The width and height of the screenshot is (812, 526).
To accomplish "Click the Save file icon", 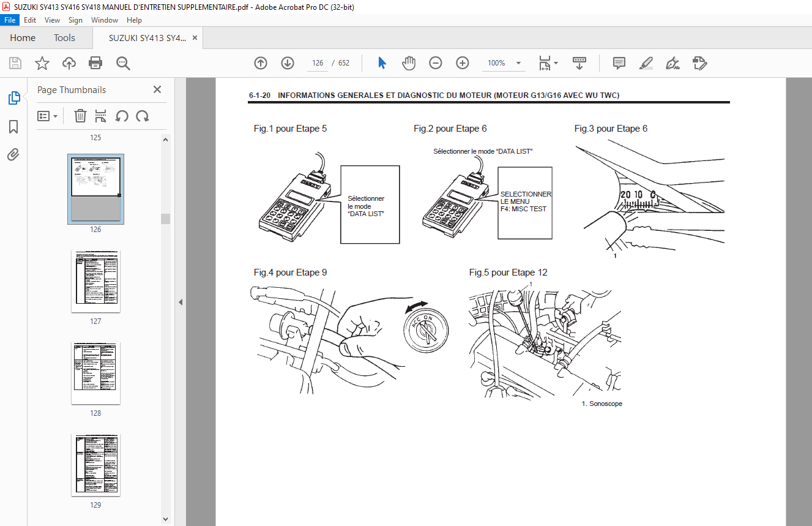I will (x=15, y=63).
